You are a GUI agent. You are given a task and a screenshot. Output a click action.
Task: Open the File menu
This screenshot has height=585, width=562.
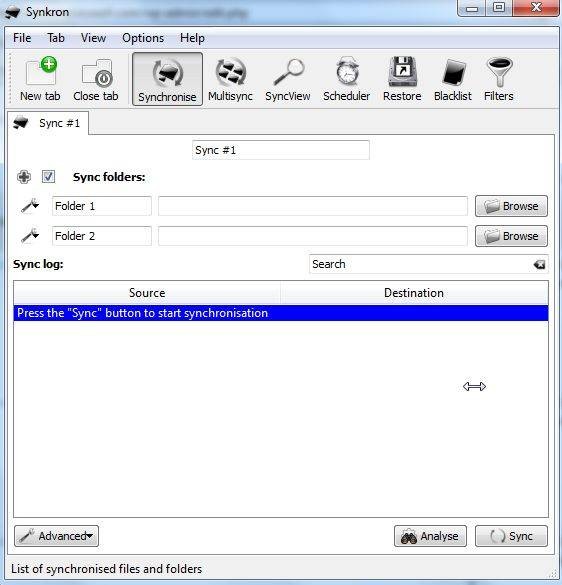click(22, 38)
